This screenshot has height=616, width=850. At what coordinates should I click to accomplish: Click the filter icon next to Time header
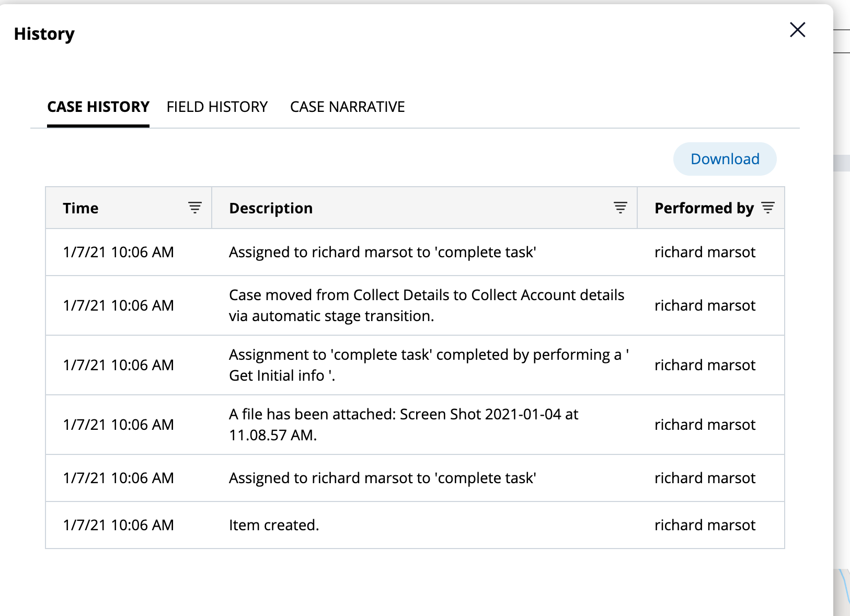pos(194,207)
